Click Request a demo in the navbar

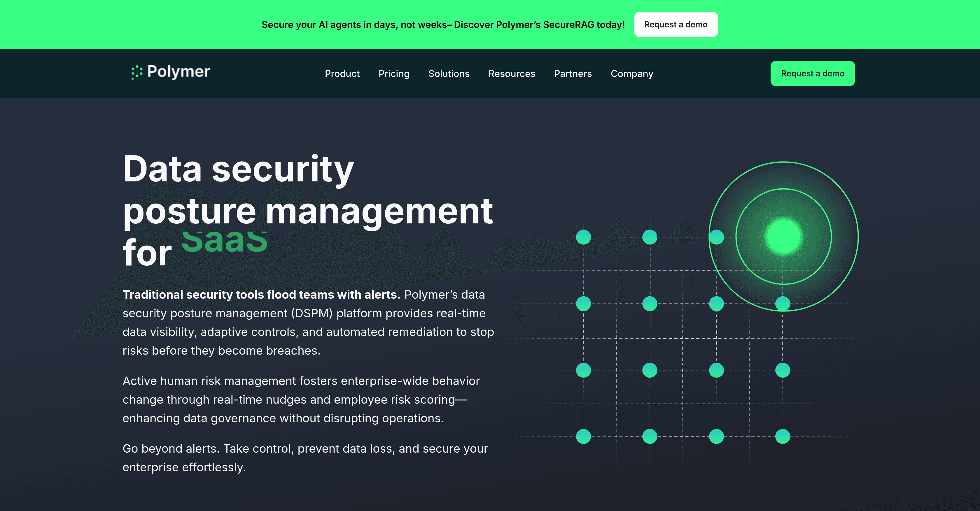(813, 73)
